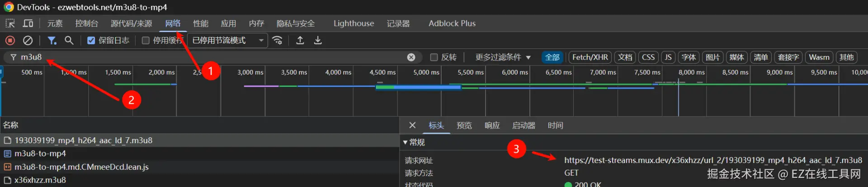Image resolution: width=868 pixels, height=187 pixels.
Task: Click the m3u8 filter input field
Action: click(212, 57)
